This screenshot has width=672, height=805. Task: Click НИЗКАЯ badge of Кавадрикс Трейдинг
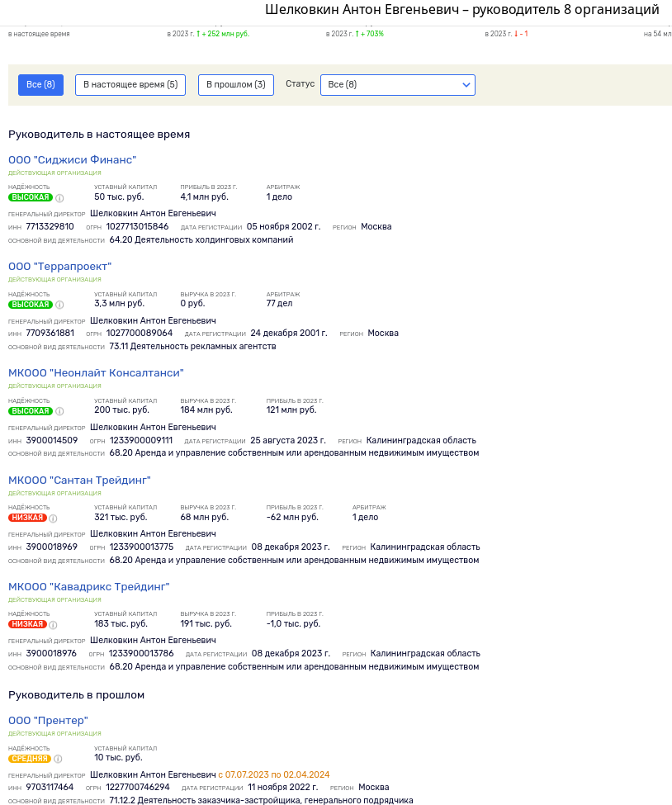pyautogui.click(x=27, y=624)
